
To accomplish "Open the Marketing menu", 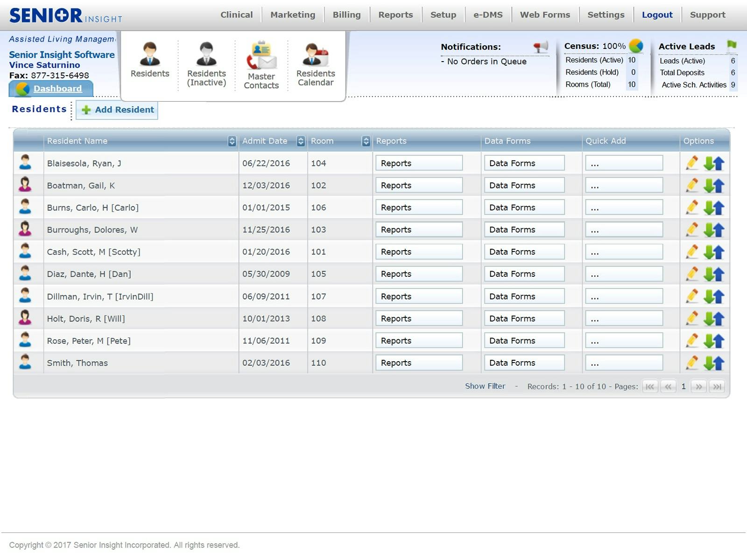I will click(292, 14).
